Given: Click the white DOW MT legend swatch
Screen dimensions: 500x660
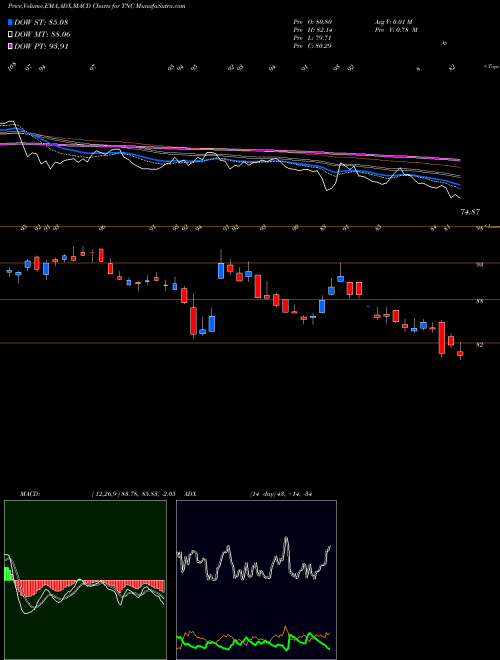Looking at the screenshot, I should coord(10,35).
